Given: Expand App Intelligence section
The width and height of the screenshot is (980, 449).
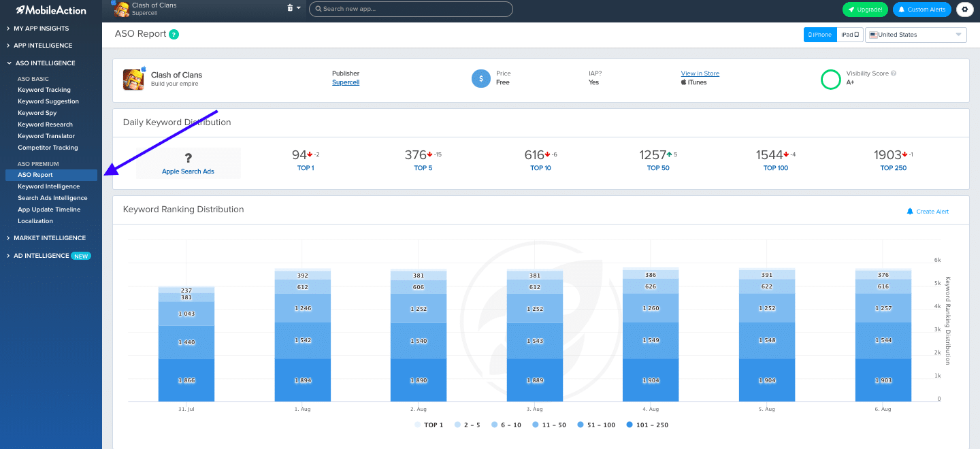Looking at the screenshot, I should coord(42,46).
